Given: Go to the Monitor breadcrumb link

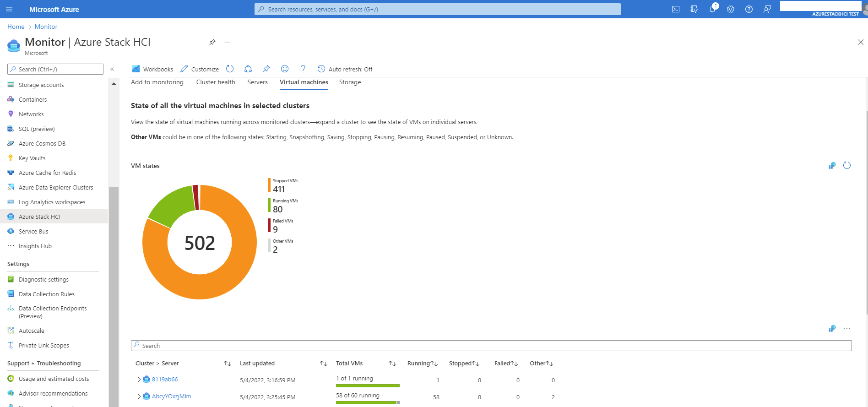Looking at the screenshot, I should click(46, 27).
